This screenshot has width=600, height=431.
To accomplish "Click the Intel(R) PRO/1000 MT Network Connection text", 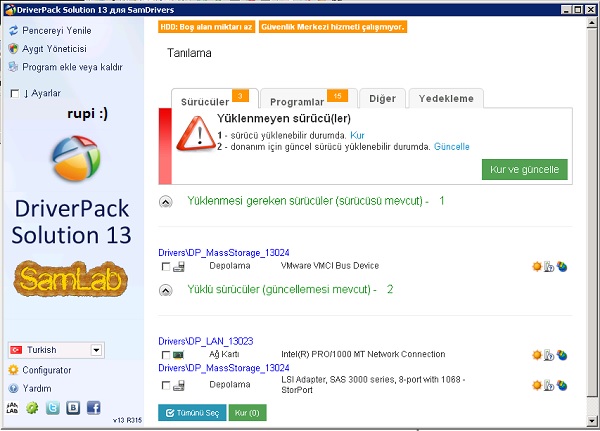I will pyautogui.click(x=363, y=354).
